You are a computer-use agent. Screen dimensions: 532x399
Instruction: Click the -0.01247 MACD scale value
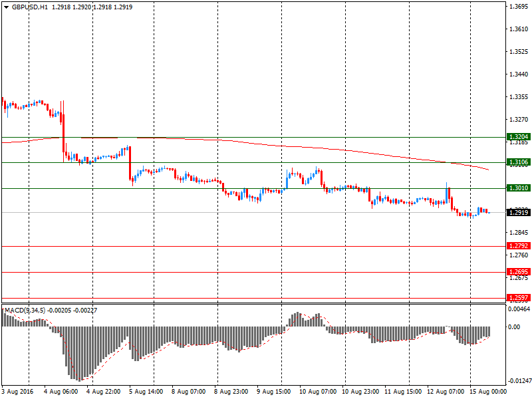[519, 381]
